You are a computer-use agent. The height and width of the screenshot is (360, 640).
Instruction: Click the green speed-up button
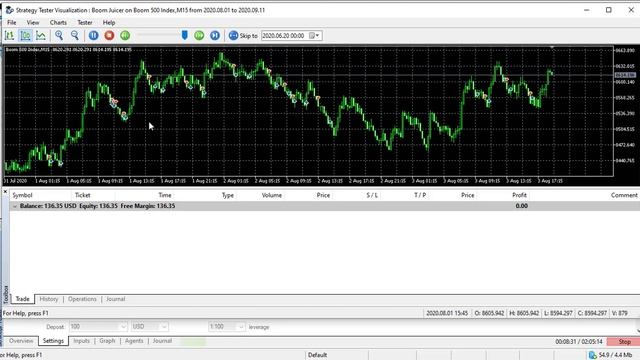[x=199, y=36]
